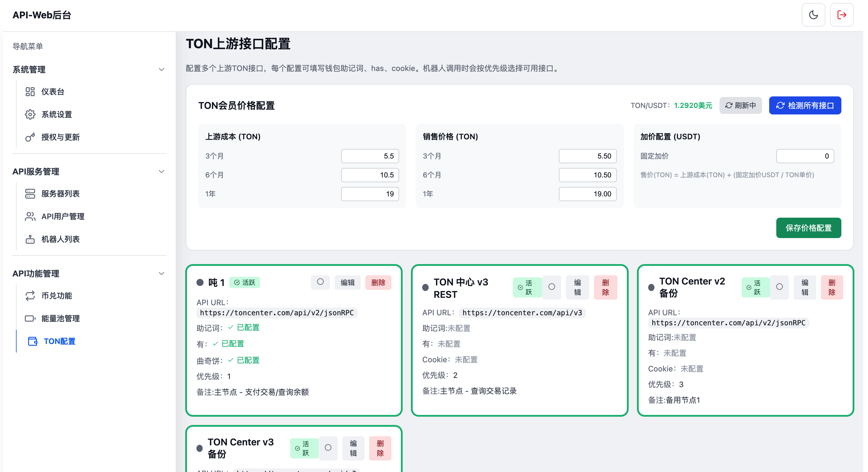
Task: Click the 3个月 upstream cost field
Action: tap(370, 156)
